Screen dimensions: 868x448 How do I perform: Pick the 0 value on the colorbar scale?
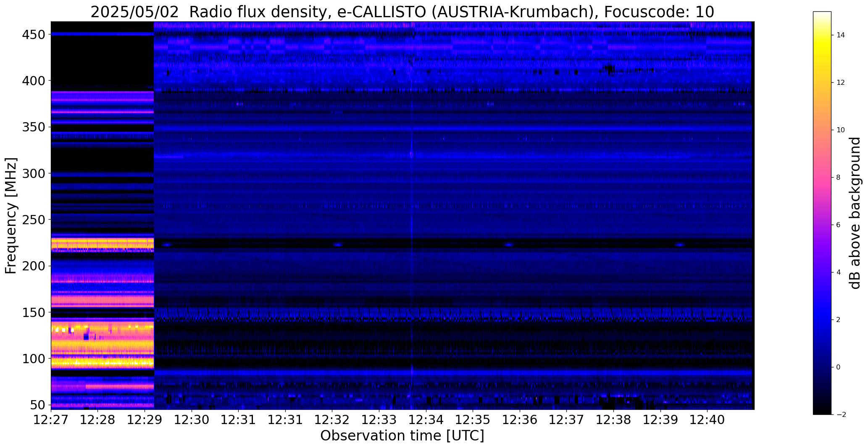[839, 367]
